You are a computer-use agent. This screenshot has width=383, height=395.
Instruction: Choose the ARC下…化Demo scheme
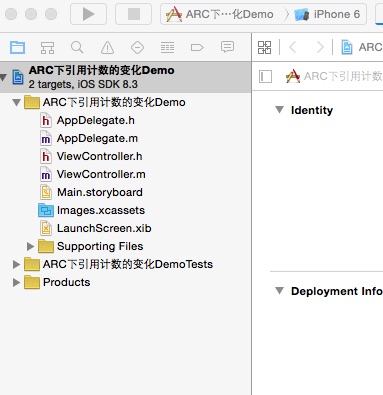(220, 14)
